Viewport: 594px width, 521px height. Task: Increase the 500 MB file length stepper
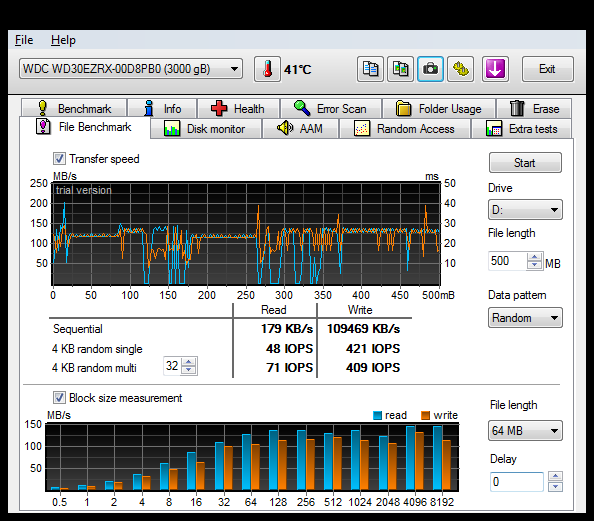click(x=534, y=257)
